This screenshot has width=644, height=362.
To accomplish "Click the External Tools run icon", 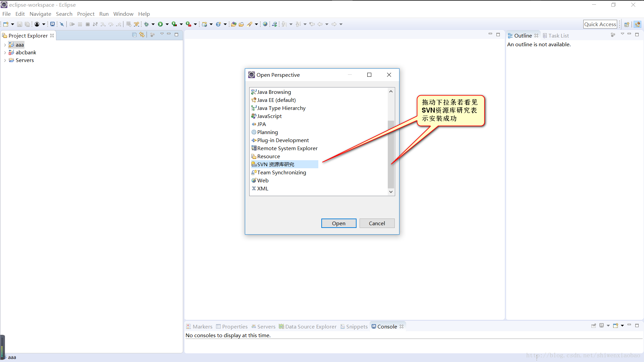I will [189, 24].
